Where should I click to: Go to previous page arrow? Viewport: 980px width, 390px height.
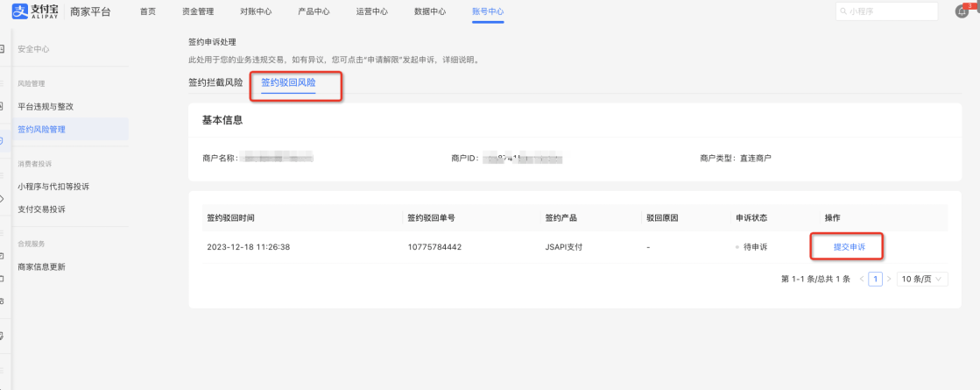click(x=862, y=280)
